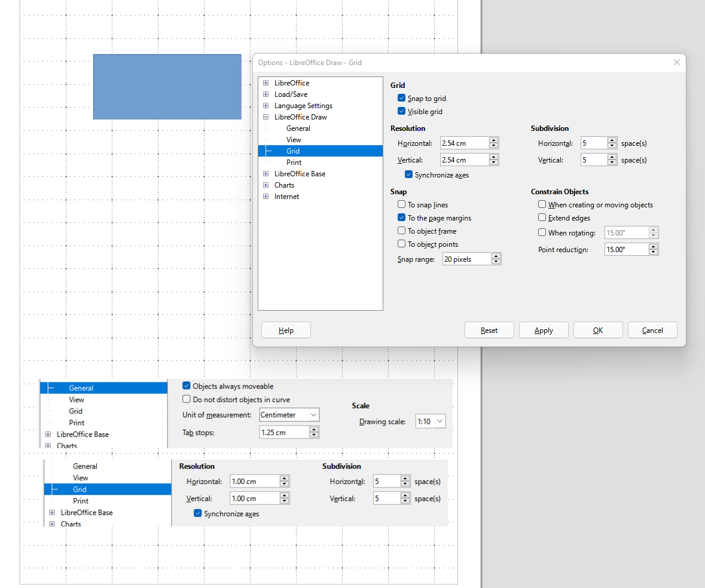
Task: Select Language Settings in the options tree
Action: coord(304,106)
